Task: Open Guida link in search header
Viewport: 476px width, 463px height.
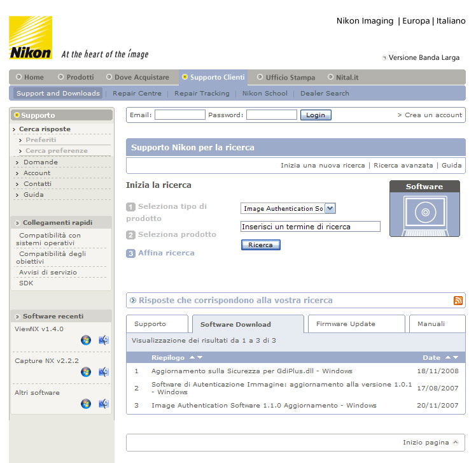Action: [x=451, y=166]
